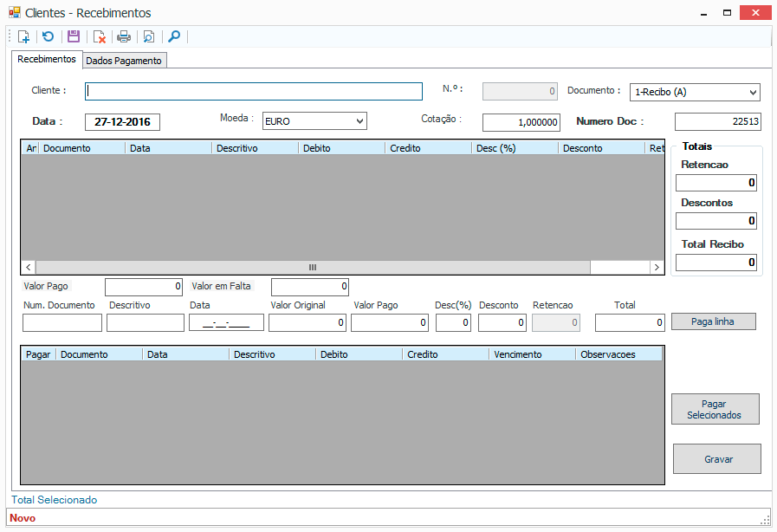Screen dimensions: 777x532
Task: Open the Moeda dropdown showing EURO
Action: [x=314, y=121]
